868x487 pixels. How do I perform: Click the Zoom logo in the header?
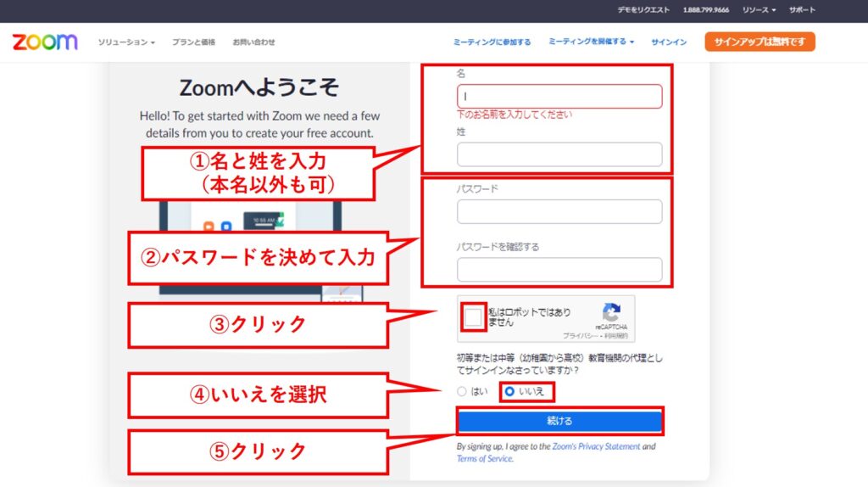(x=45, y=42)
